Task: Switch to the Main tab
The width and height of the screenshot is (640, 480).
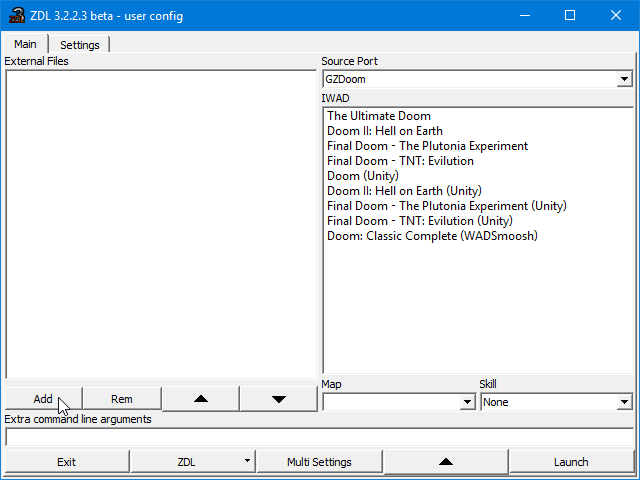Action: 25,44
